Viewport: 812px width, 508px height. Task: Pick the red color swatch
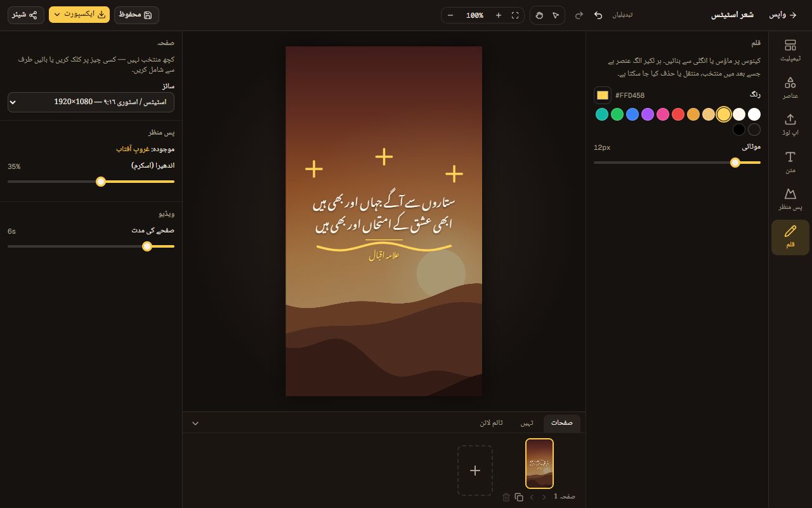click(678, 114)
